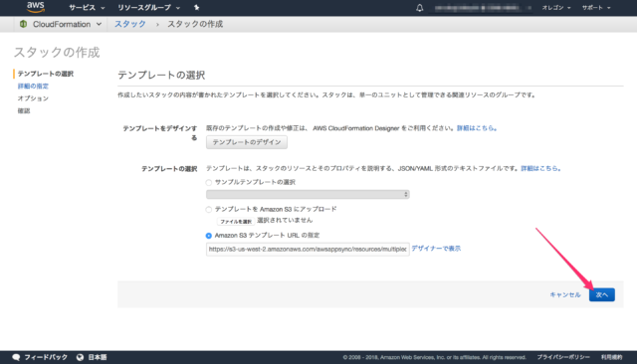Open the account name menu

tap(483, 8)
